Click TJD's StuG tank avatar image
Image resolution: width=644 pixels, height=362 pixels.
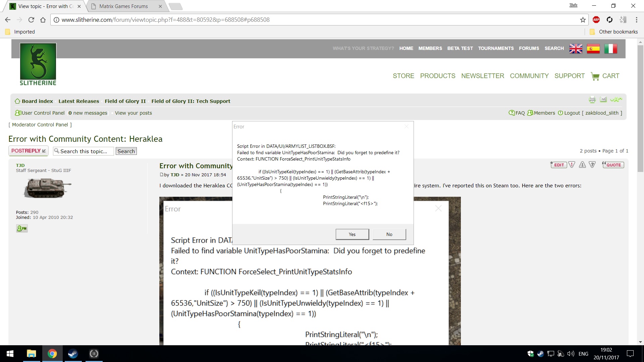pos(47,188)
